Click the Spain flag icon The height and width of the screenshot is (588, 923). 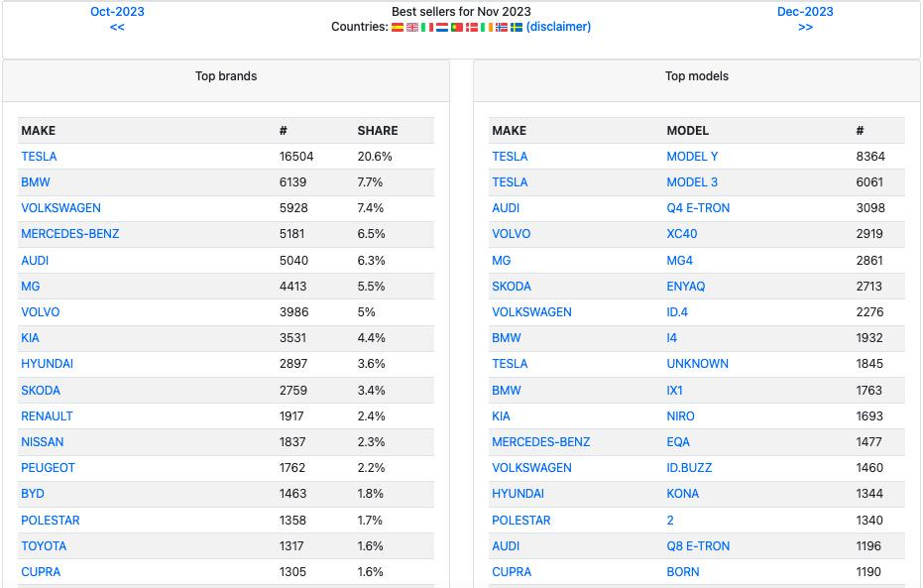(398, 28)
